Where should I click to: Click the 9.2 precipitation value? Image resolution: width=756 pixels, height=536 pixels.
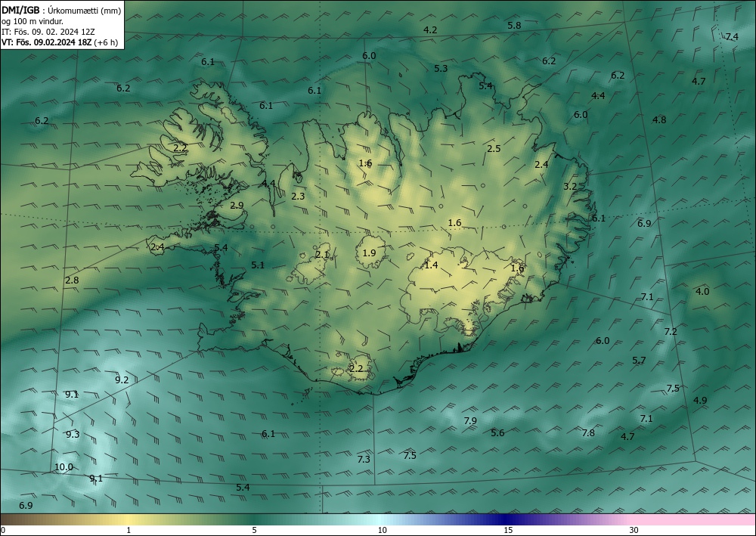(122, 380)
